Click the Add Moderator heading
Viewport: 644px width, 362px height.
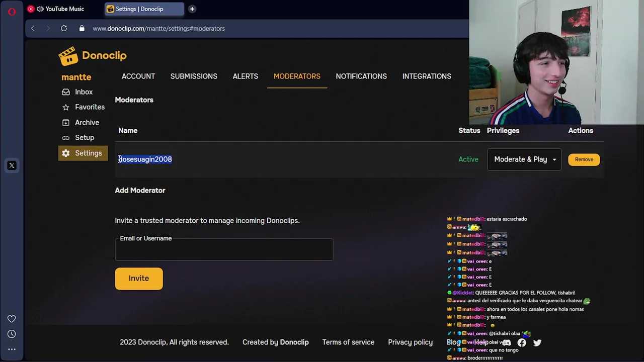[x=140, y=191]
